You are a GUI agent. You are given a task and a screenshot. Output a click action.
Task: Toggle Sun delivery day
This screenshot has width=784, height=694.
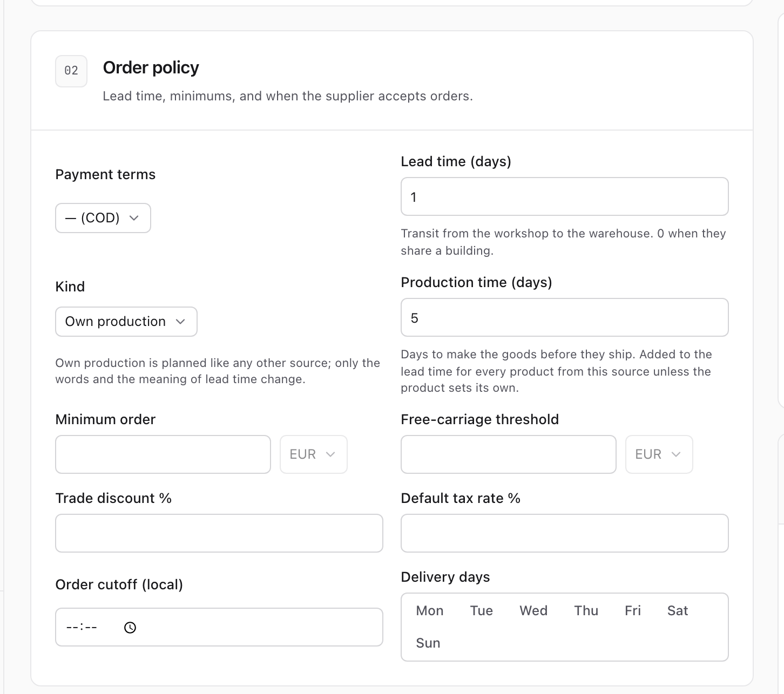click(428, 643)
